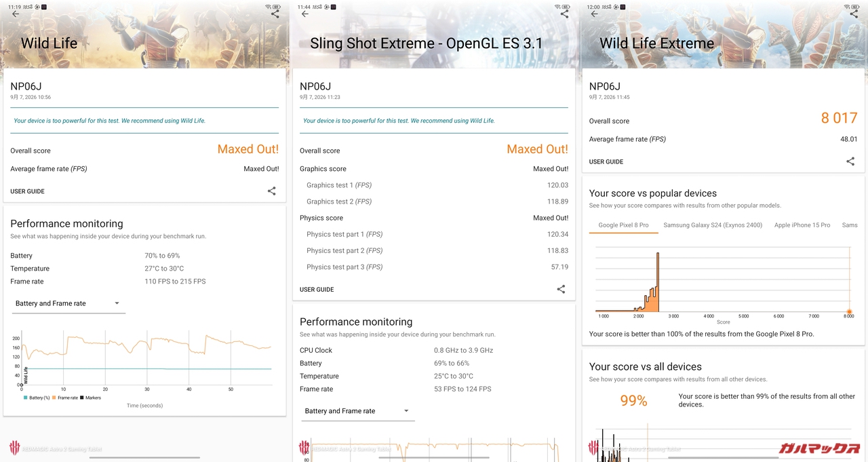The width and height of the screenshot is (868, 462).
Task: Tap back arrow on Wild Life Extreme screen
Action: [595, 14]
